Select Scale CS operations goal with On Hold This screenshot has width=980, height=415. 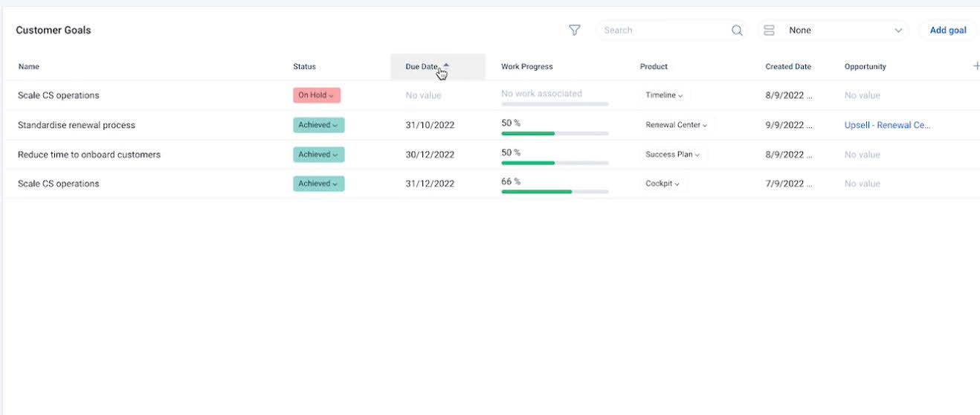point(58,95)
